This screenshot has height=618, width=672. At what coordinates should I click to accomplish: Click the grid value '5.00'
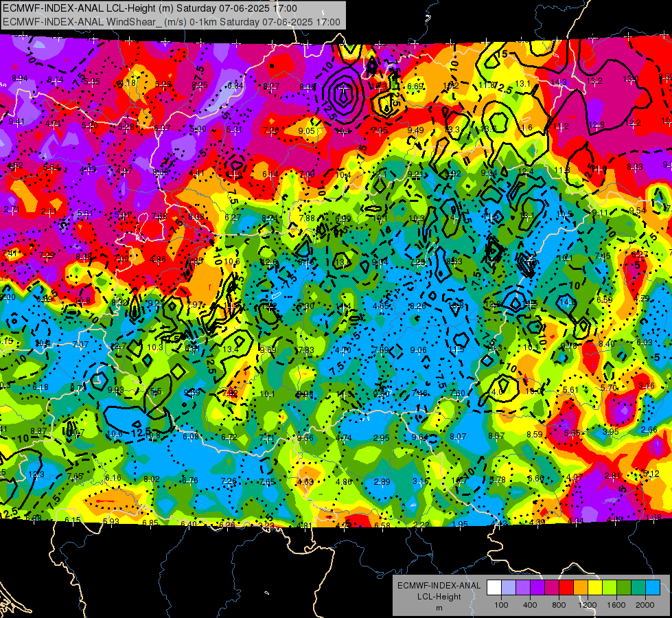tap(198, 128)
